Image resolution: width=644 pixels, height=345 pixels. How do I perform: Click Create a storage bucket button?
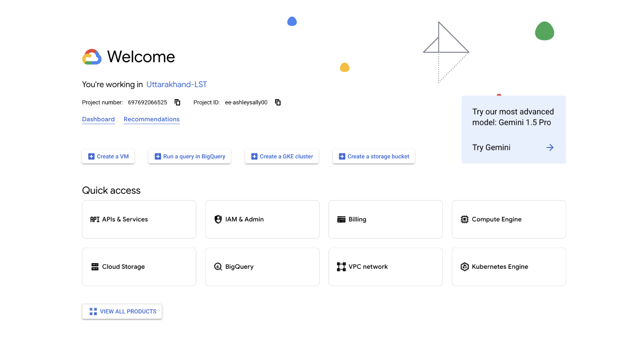[x=374, y=157]
